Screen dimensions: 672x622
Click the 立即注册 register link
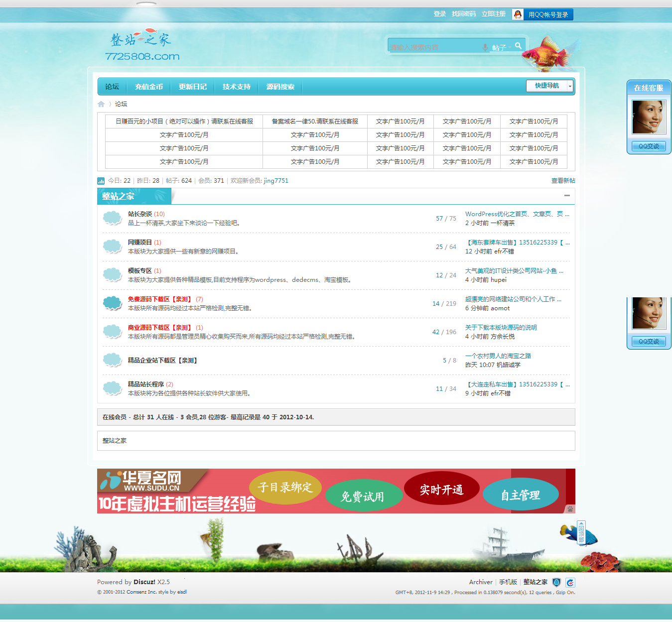coord(493,14)
